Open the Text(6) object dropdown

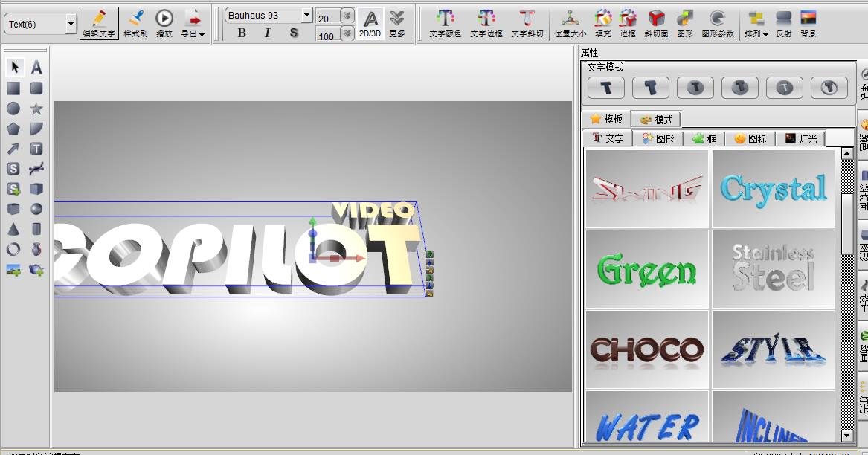pyautogui.click(x=71, y=24)
